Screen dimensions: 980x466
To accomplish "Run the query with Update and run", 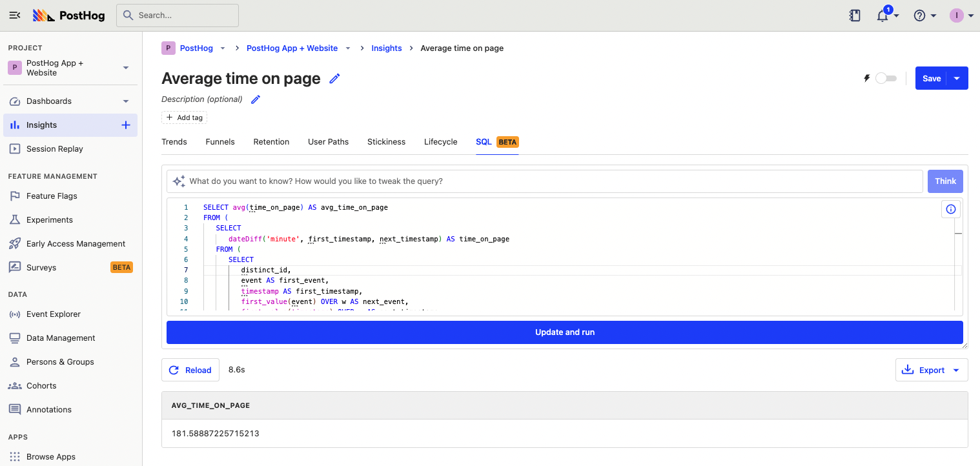I will click(565, 332).
